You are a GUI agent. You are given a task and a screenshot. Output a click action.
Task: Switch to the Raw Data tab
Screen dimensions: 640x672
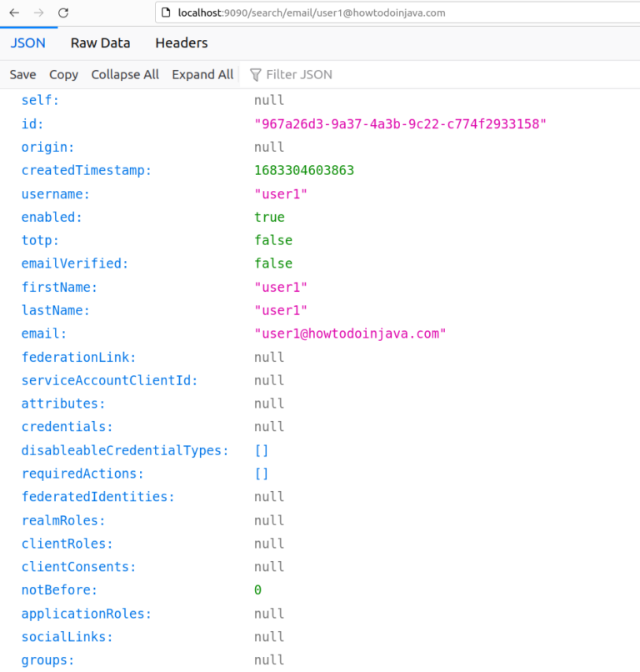tap(100, 43)
